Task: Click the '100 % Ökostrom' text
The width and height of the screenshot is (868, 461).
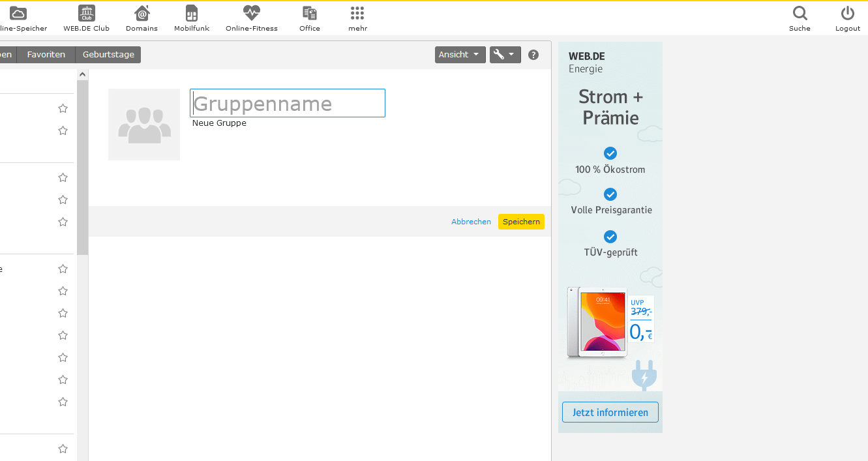Action: (610, 170)
